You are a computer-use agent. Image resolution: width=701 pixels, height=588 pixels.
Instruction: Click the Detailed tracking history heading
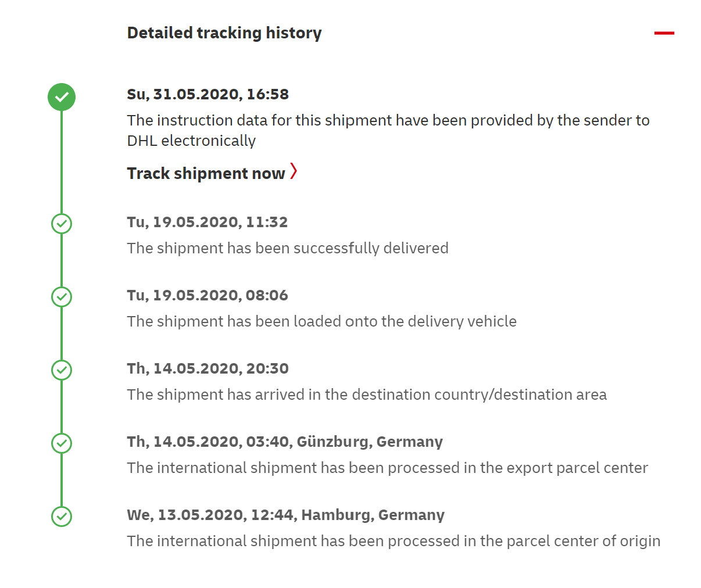224,33
